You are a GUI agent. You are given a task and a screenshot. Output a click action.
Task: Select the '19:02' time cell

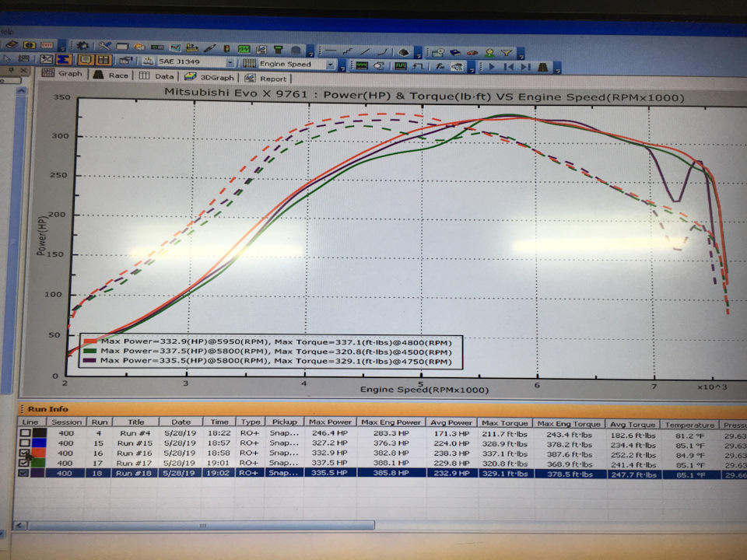click(x=219, y=473)
